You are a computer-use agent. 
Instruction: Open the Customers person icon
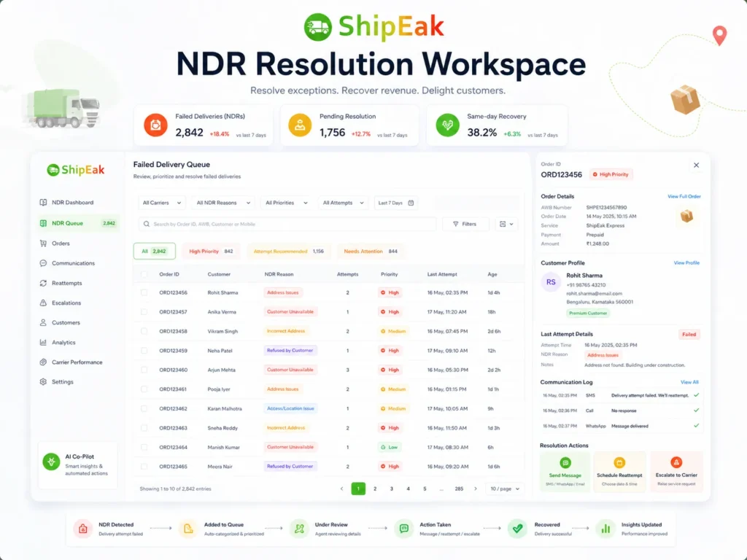[x=43, y=323]
